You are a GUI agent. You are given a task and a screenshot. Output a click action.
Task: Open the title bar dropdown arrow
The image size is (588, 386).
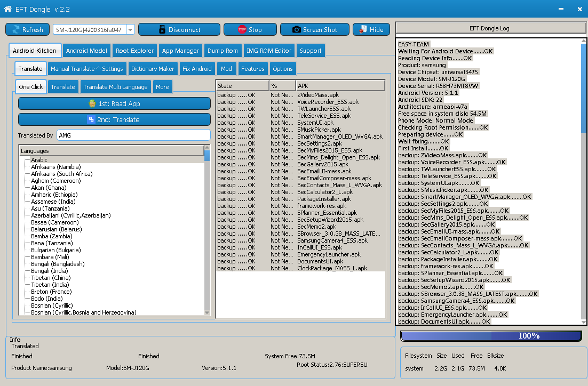pos(560,10)
